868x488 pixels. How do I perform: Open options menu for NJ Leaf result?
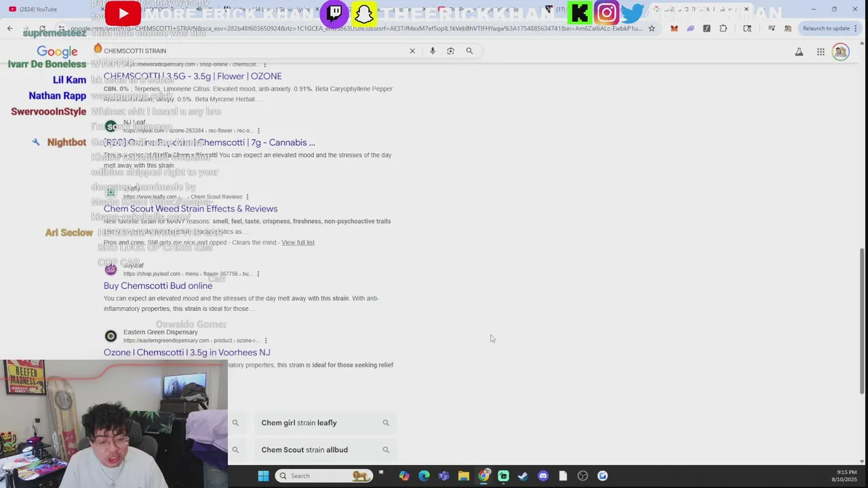coord(258,131)
